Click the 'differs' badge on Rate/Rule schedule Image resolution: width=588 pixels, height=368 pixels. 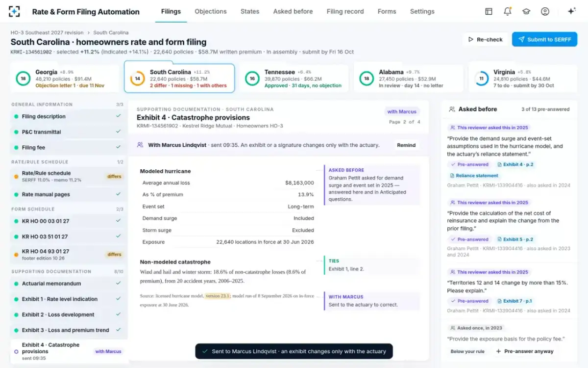coord(114,177)
